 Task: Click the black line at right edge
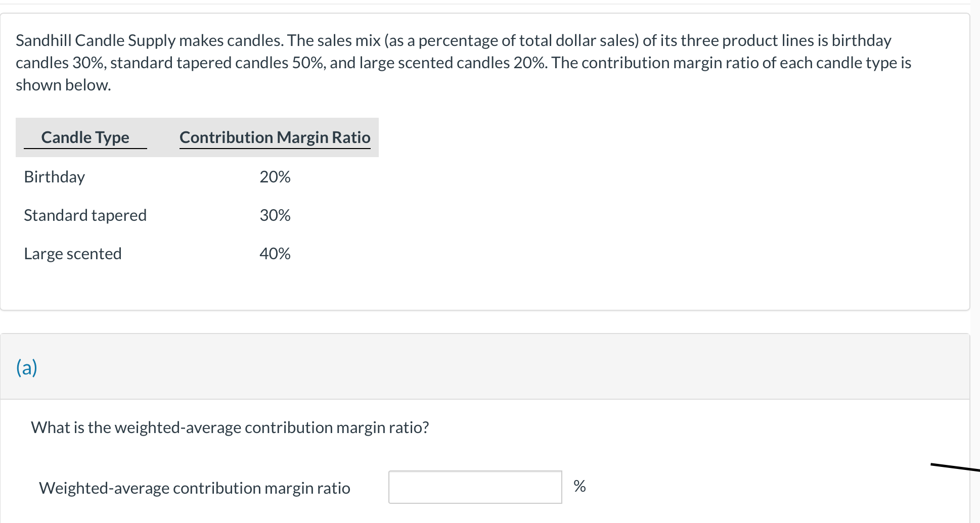955,467
